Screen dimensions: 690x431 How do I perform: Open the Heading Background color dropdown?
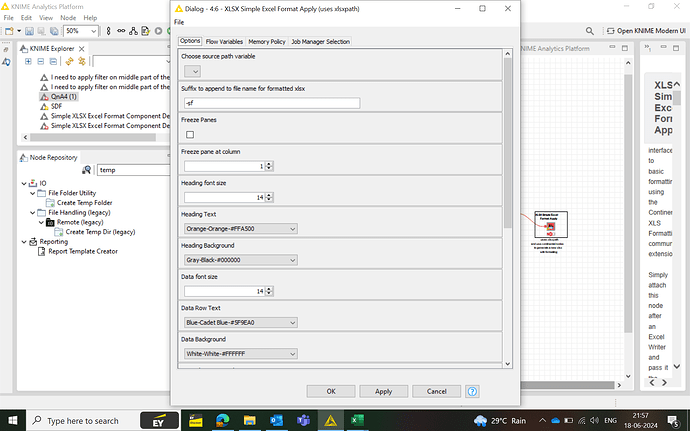pos(241,260)
